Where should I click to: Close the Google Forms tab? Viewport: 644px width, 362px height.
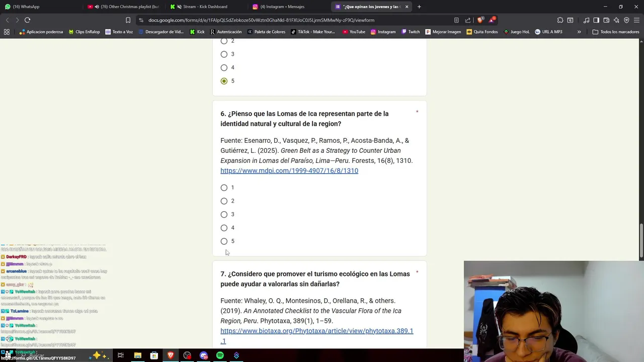pyautogui.click(x=407, y=7)
